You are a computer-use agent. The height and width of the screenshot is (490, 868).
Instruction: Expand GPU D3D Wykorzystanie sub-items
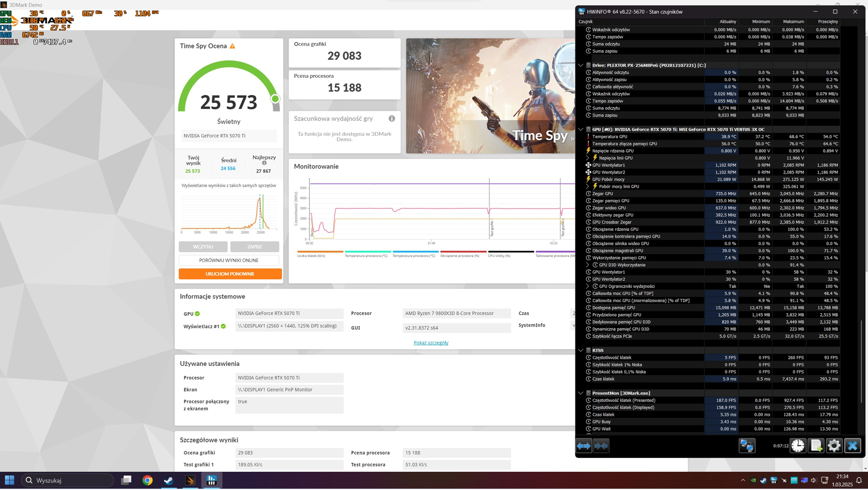pyautogui.click(x=588, y=265)
